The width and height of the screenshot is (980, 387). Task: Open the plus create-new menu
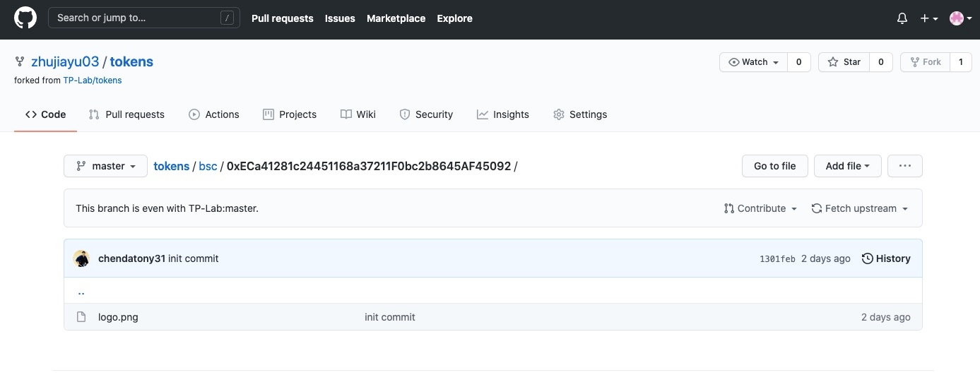click(928, 18)
